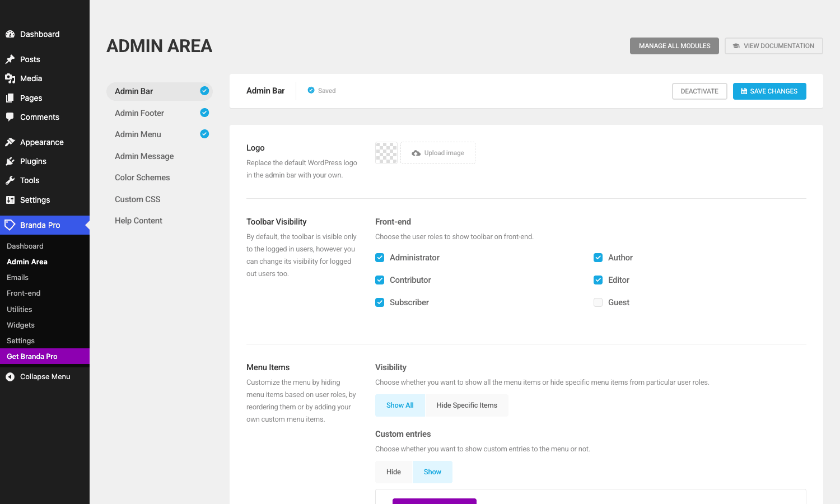Select Show All menu items visibility
The width and height of the screenshot is (840, 504).
point(400,405)
